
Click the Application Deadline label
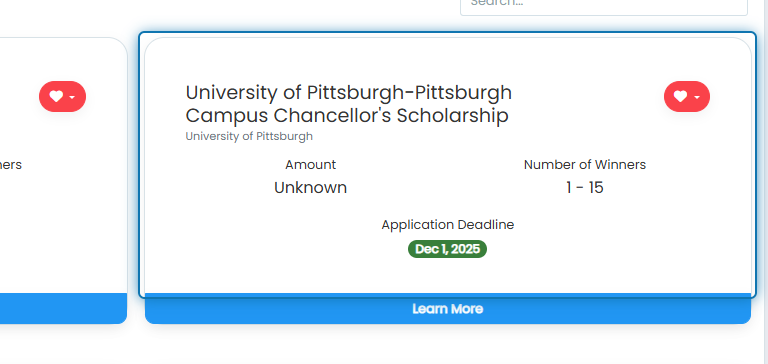448,225
